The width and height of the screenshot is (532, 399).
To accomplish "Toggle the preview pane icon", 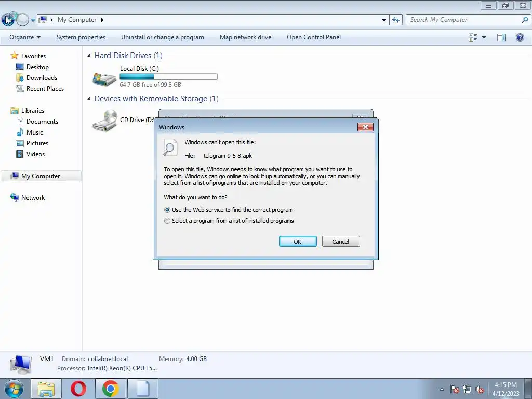I will (501, 37).
